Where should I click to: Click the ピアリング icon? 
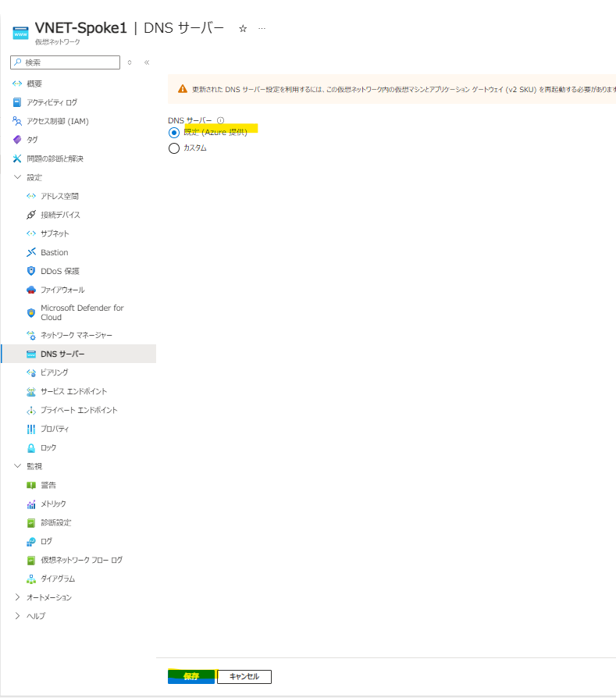[x=31, y=372]
